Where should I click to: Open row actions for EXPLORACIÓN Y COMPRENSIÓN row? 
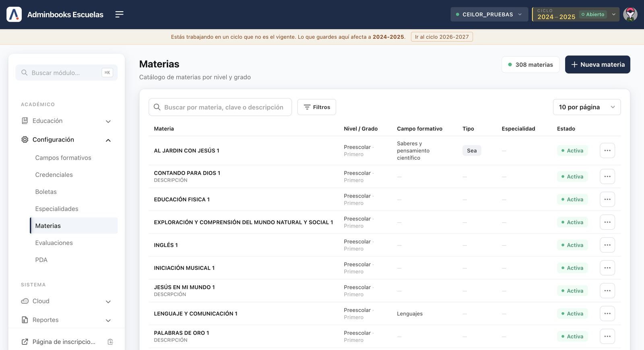point(607,222)
